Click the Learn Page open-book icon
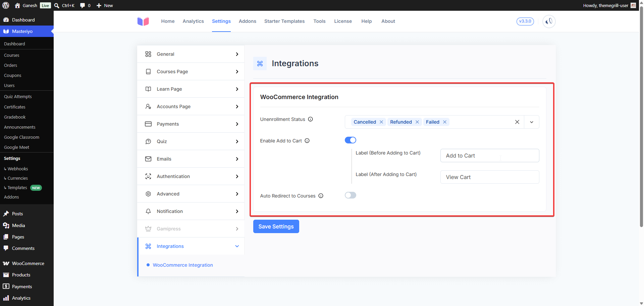This screenshot has width=644, height=306. point(148,89)
